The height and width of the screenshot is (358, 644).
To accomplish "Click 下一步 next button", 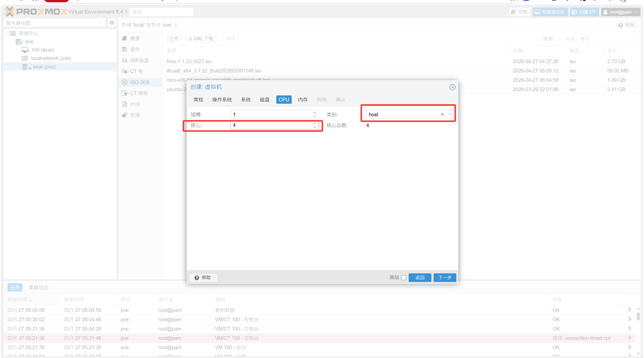I will [444, 277].
